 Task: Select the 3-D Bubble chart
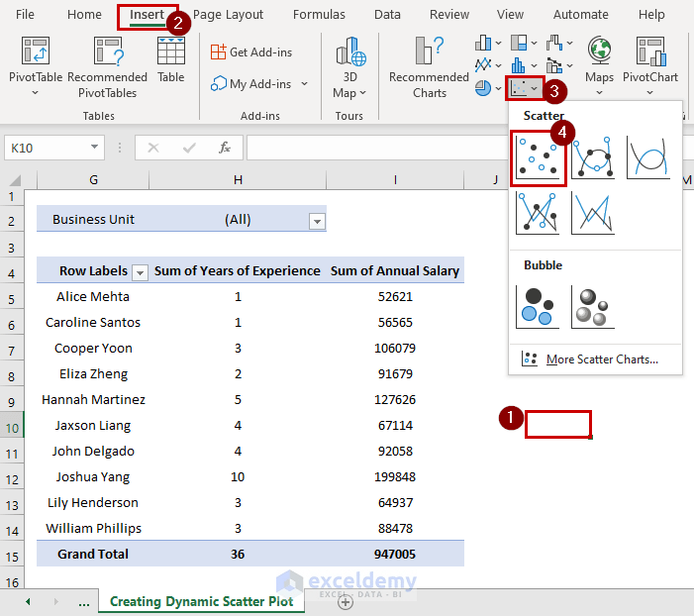pyautogui.click(x=593, y=307)
